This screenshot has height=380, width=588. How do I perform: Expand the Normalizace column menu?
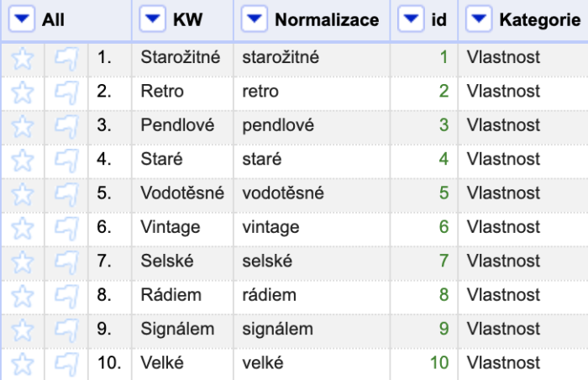click(255, 18)
